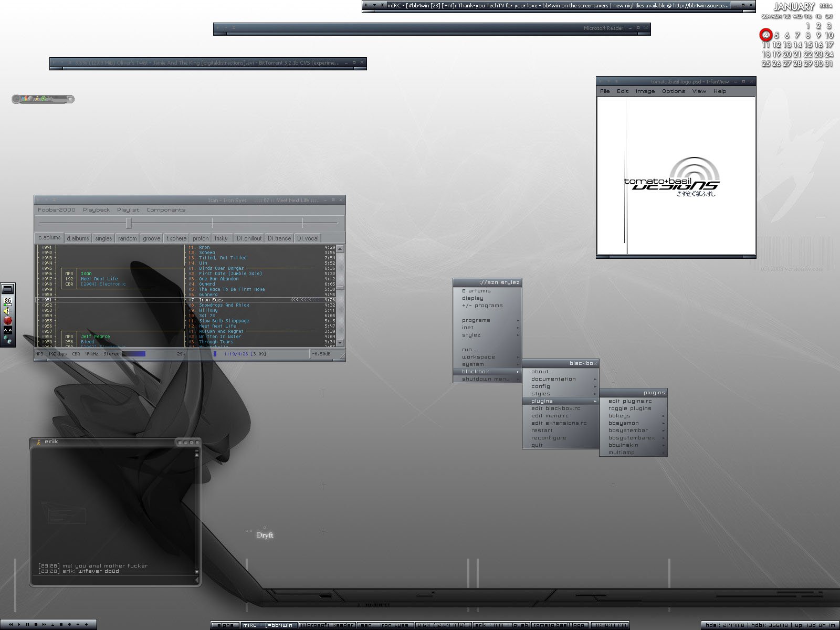Click the eject icon in the media bar
Image resolution: width=840 pixels, height=630 pixels.
52,624
